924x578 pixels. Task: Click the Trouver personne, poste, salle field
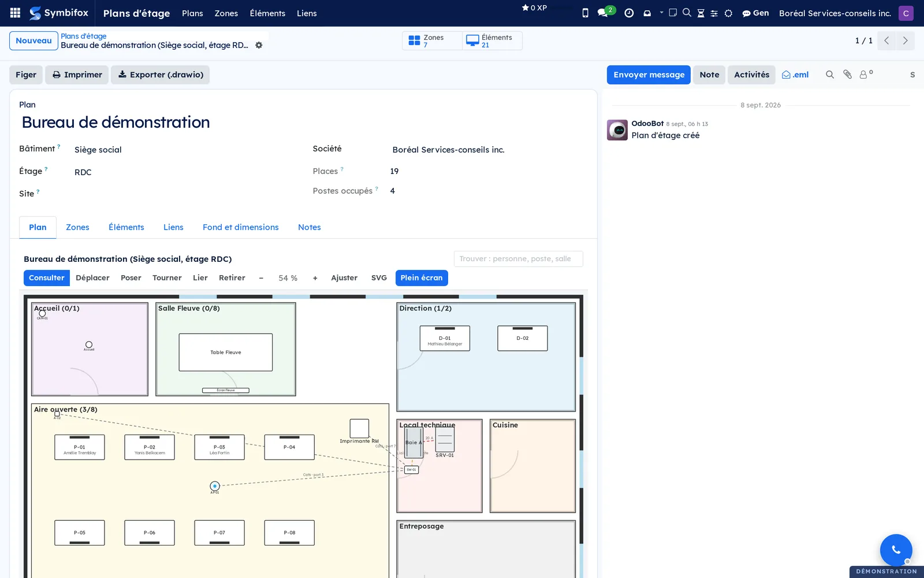(518, 259)
